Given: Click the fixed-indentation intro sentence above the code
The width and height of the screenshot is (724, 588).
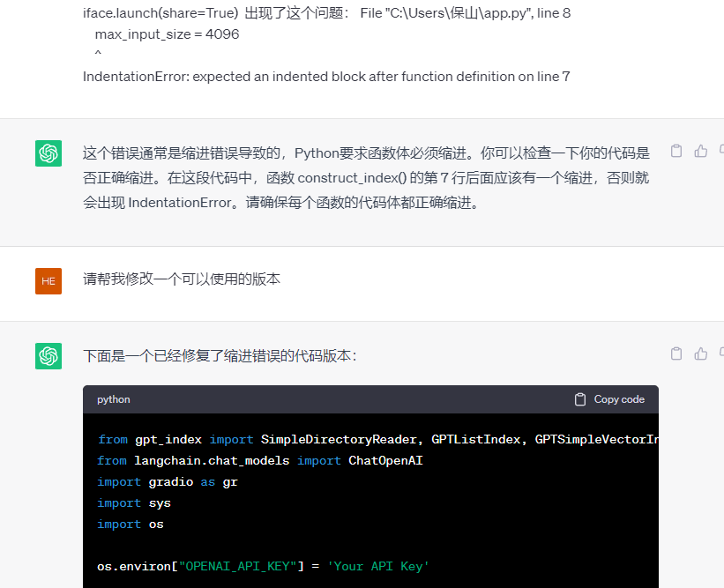Looking at the screenshot, I should click(x=220, y=356).
